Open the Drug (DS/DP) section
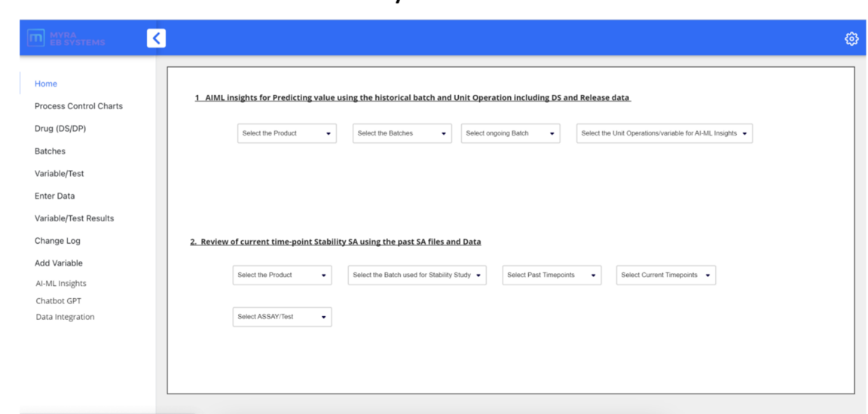868x414 pixels. point(60,129)
